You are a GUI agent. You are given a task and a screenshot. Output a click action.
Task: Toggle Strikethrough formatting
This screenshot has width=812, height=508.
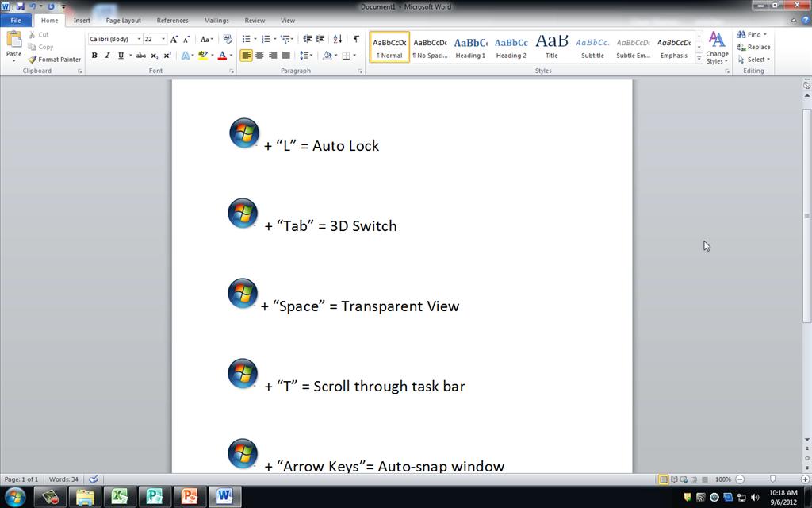pyautogui.click(x=141, y=56)
